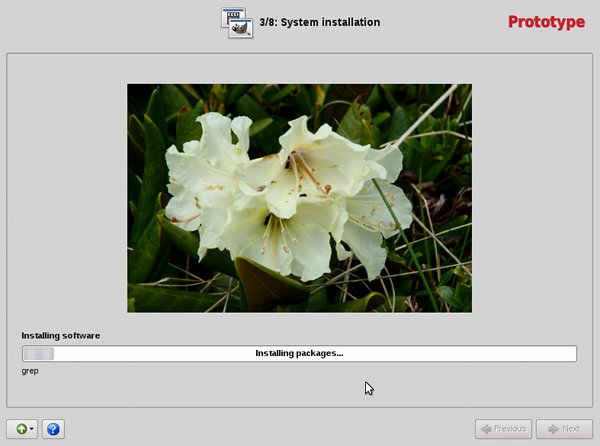Click the green up-arrow system button
Screen dimensions: 600x446
click(22, 429)
